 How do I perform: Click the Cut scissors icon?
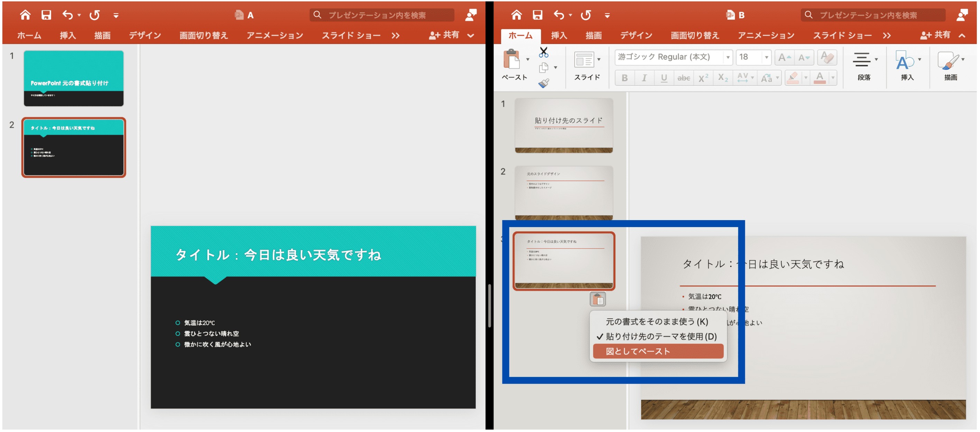[543, 52]
